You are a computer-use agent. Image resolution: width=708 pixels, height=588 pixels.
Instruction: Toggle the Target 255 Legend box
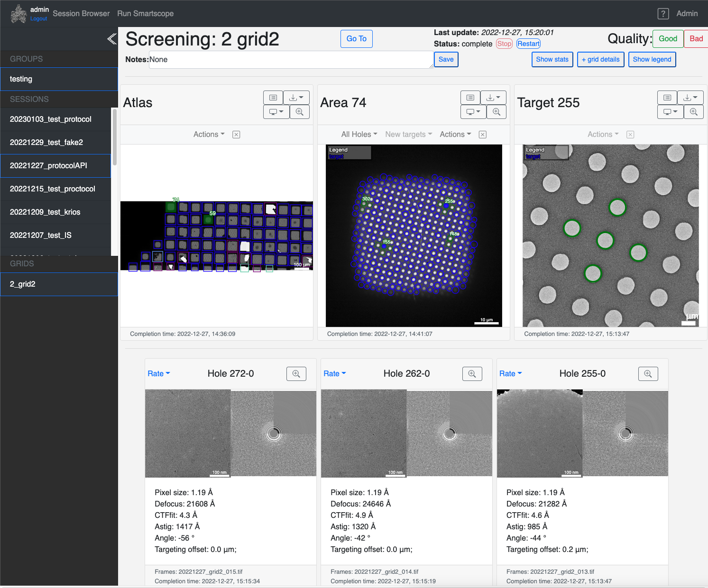(x=546, y=153)
